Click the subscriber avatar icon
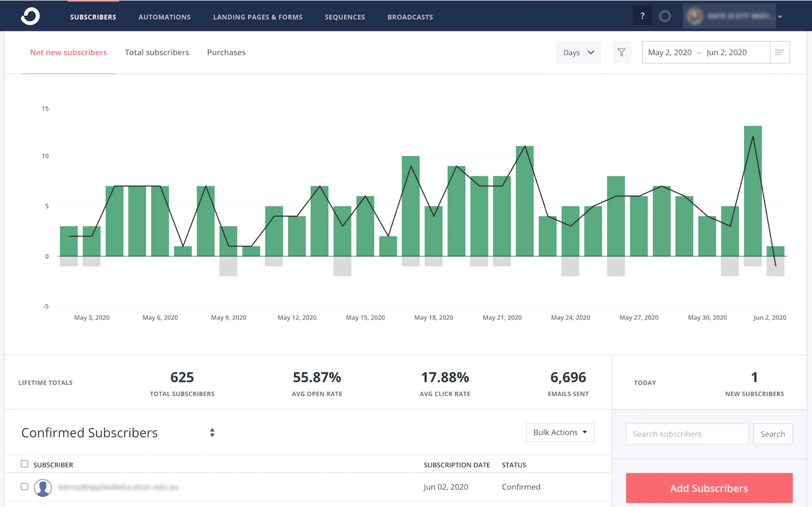The image size is (812, 507). pos(43,487)
